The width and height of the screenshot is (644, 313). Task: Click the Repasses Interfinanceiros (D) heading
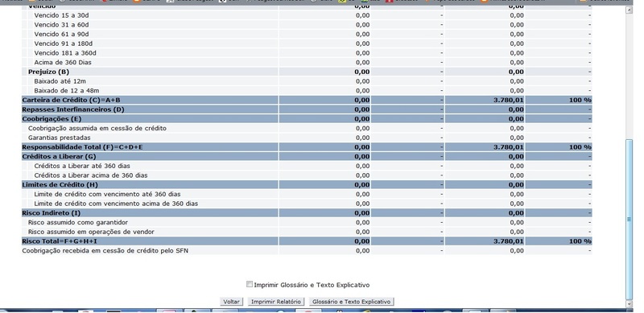pos(73,109)
